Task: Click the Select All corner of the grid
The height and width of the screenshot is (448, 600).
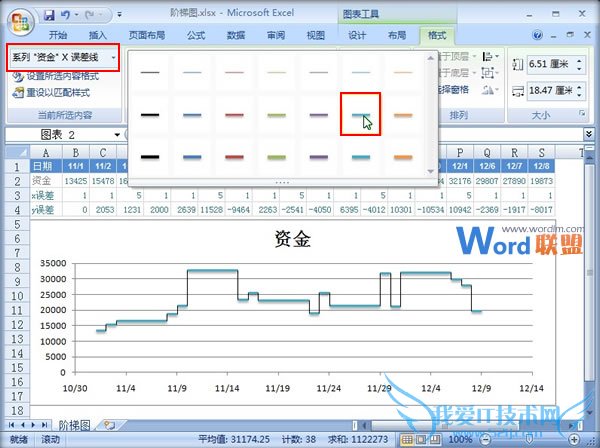Action: click(x=18, y=152)
